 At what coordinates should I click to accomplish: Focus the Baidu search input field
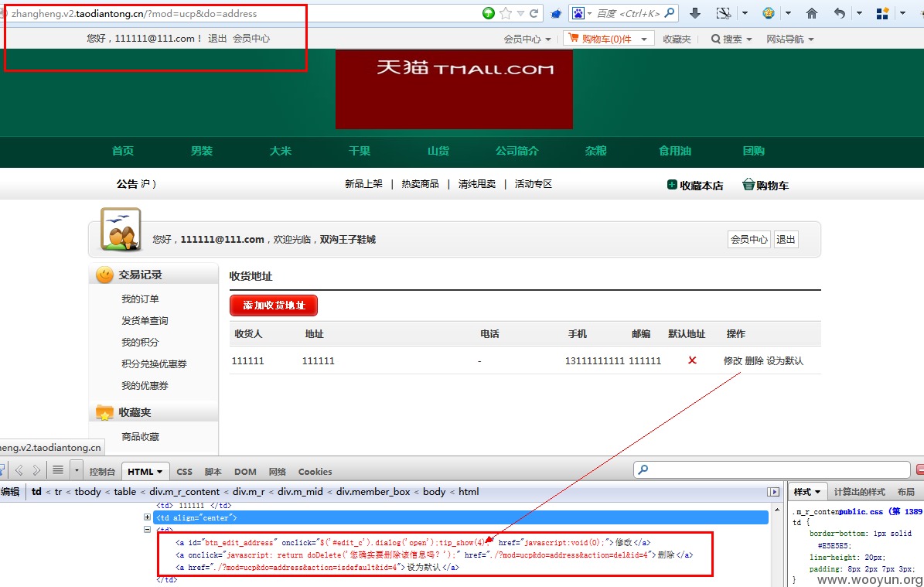point(628,13)
